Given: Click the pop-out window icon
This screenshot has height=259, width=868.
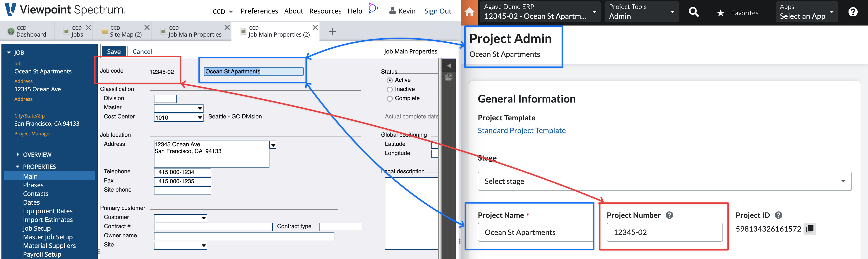Looking at the screenshot, I should pos(449,77).
